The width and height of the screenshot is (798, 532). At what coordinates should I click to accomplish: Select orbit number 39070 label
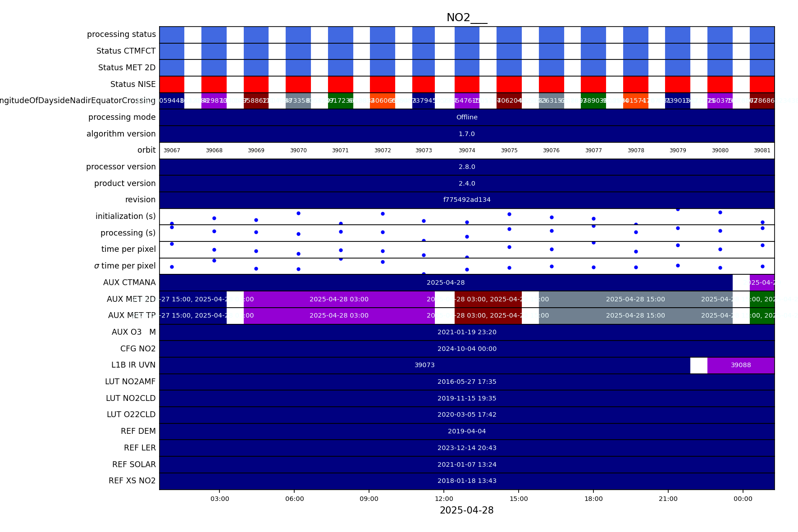tap(298, 150)
